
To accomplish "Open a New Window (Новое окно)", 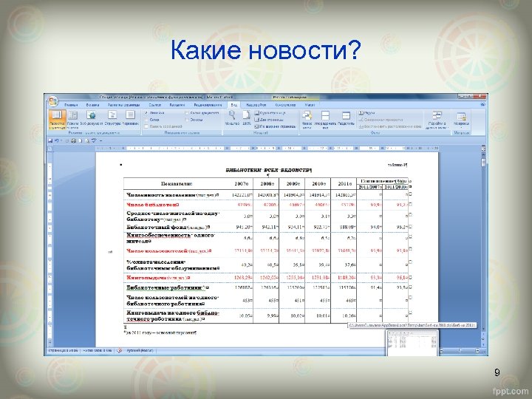I will [307, 119].
